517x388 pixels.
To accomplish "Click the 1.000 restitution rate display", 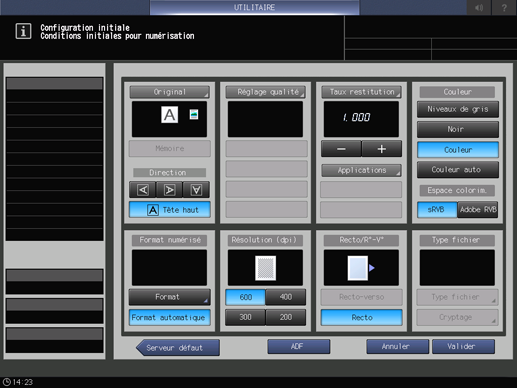I will pyautogui.click(x=361, y=119).
